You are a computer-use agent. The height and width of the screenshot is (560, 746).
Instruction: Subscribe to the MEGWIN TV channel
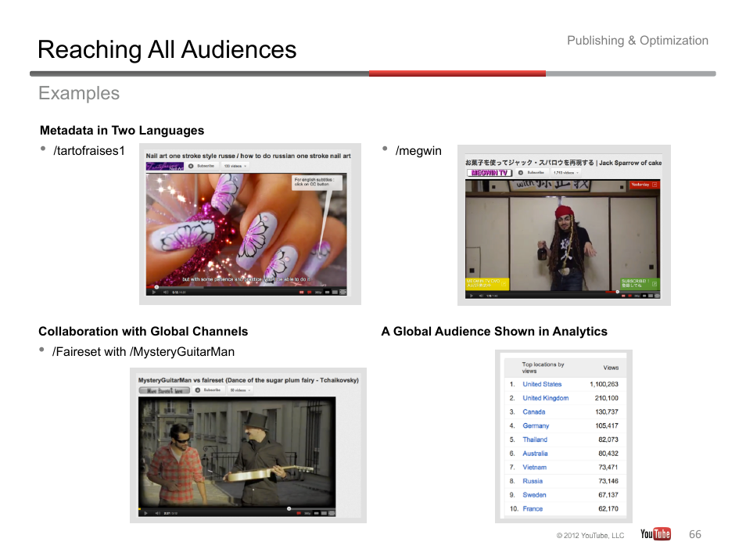pos(532,173)
